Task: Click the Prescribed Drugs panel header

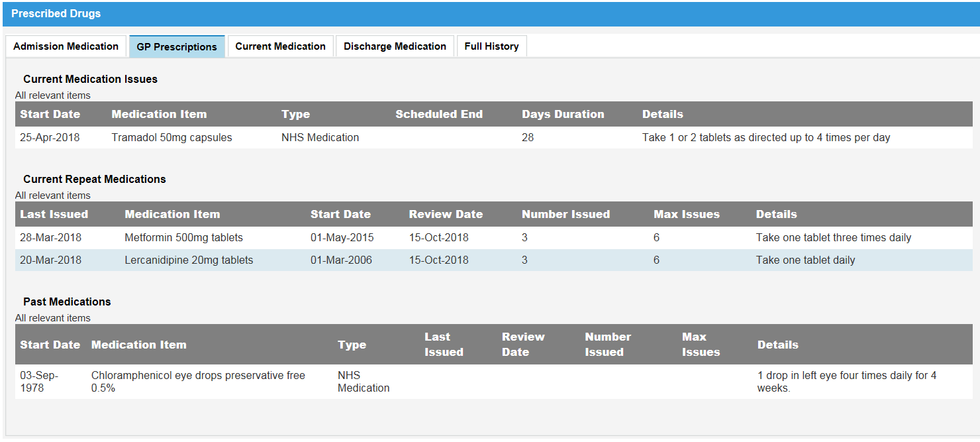Action: click(490, 14)
